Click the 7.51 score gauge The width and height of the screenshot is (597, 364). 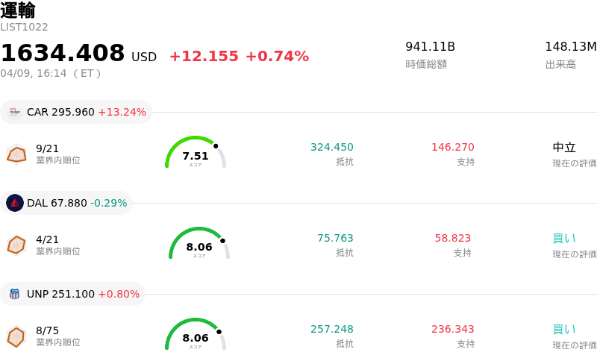pyautogui.click(x=196, y=154)
